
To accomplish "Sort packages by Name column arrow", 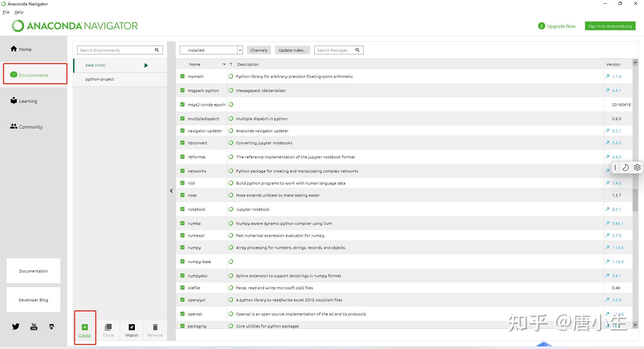I will (x=224, y=64).
